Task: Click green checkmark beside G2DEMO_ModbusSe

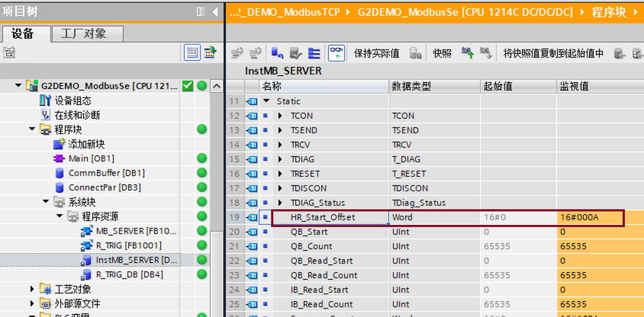Action: 187,86
